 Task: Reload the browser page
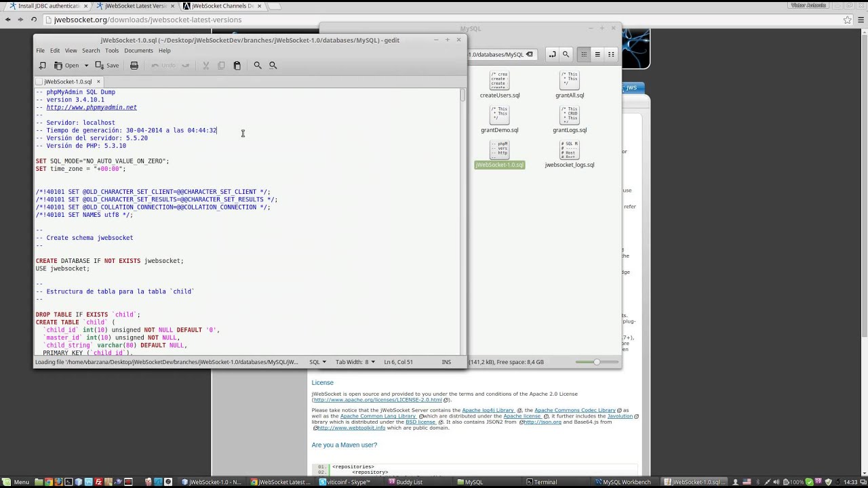pos(33,20)
